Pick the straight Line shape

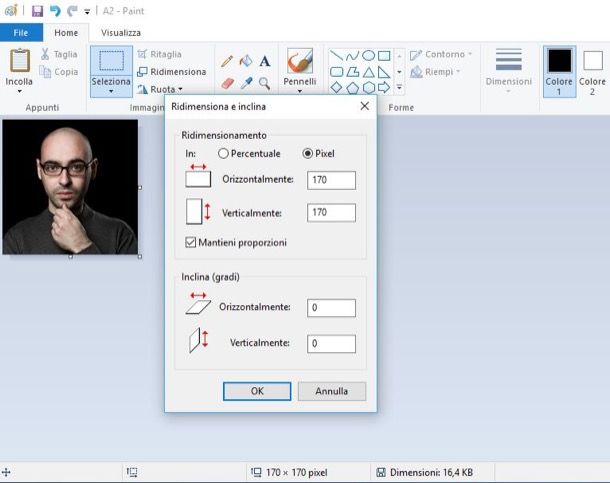[337, 56]
